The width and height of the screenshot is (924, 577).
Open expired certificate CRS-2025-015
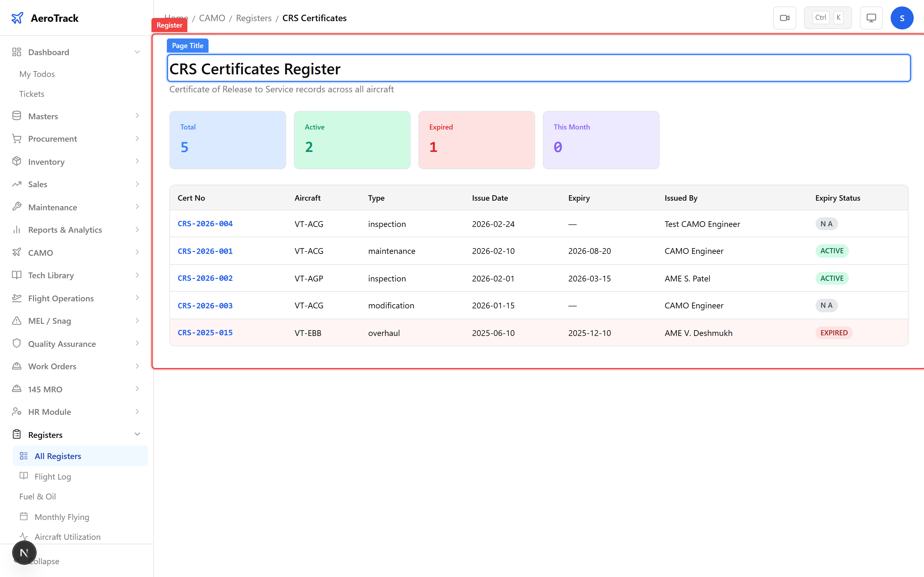205,332
